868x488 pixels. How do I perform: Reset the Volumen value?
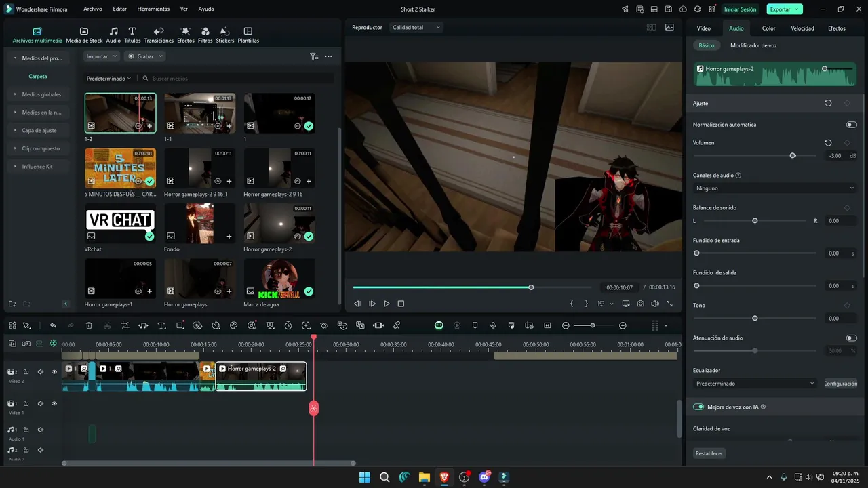click(x=828, y=143)
